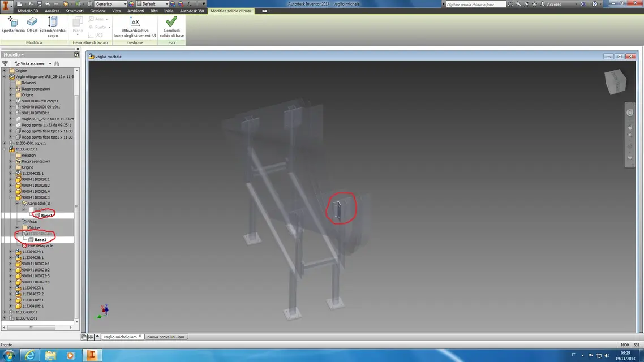
Task: Redo the last action
Action: pos(56,4)
